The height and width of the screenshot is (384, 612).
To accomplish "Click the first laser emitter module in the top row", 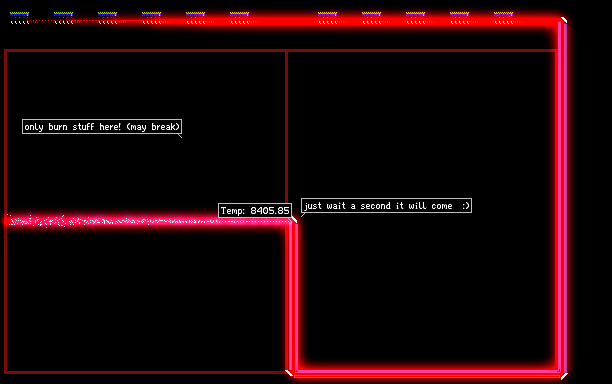I will click(x=20, y=18).
